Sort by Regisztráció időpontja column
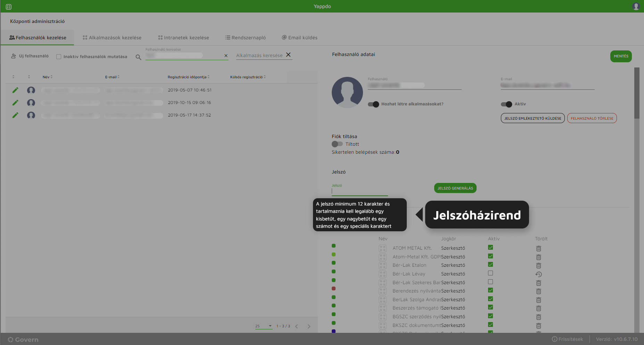Image resolution: width=644 pixels, height=345 pixels. pyautogui.click(x=189, y=77)
